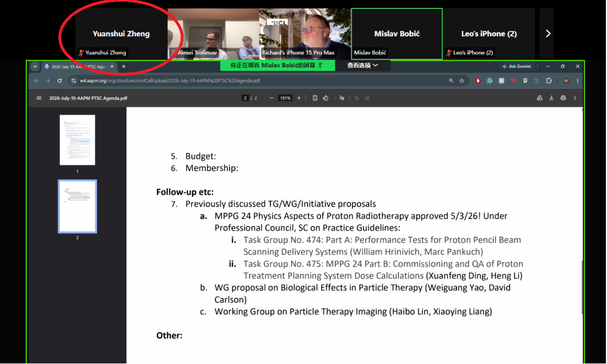Image resolution: width=607 pixels, height=364 pixels.
Task: Redo the PDF annotation
Action: pyautogui.click(x=367, y=98)
